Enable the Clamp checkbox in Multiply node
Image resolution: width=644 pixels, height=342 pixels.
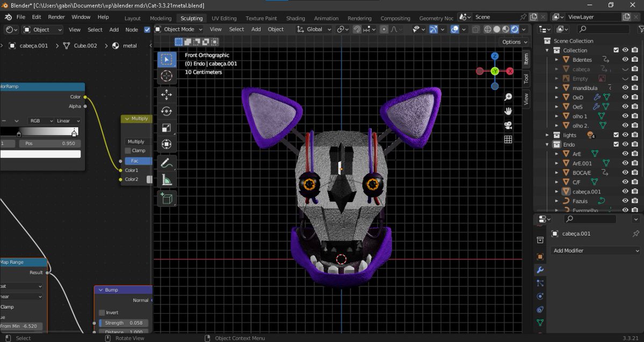click(128, 151)
